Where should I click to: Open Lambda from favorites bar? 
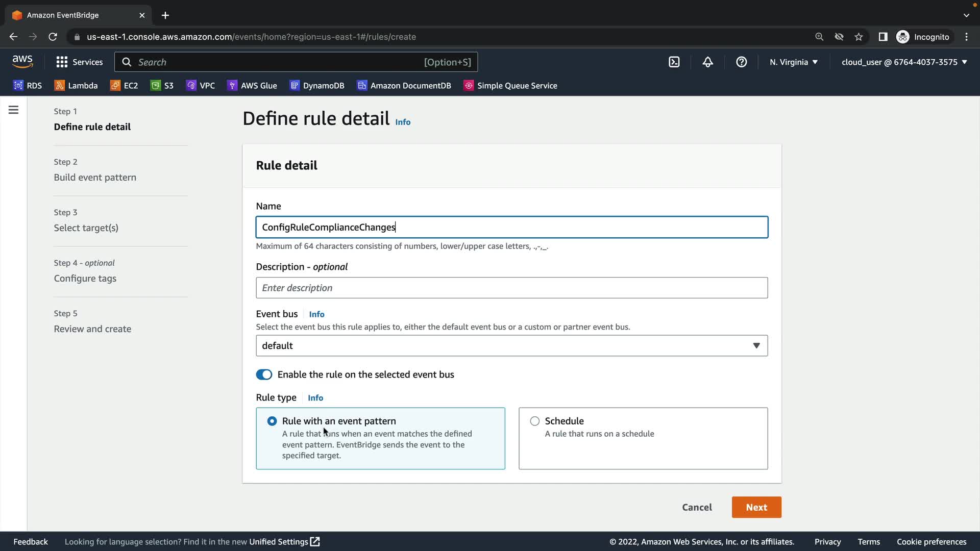76,86
